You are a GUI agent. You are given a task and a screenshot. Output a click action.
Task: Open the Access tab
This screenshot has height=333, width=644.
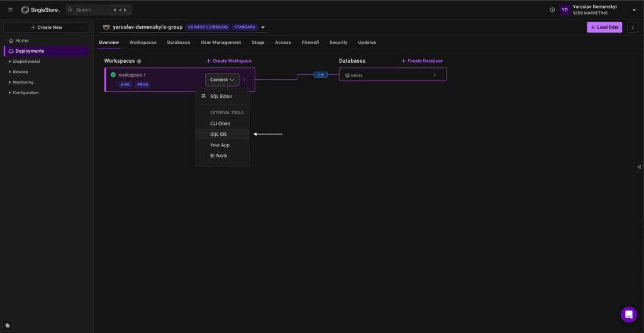tap(283, 42)
